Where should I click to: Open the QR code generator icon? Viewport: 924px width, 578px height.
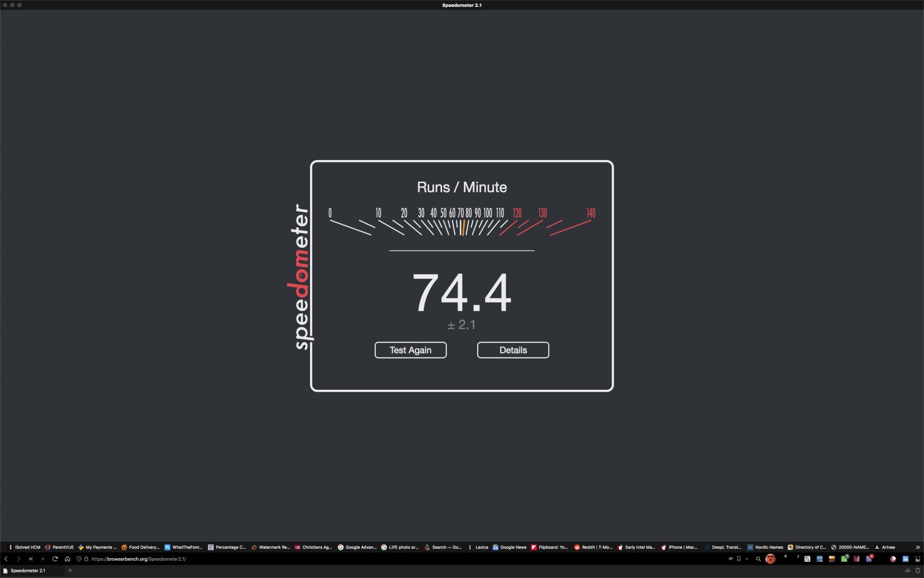coord(807,559)
